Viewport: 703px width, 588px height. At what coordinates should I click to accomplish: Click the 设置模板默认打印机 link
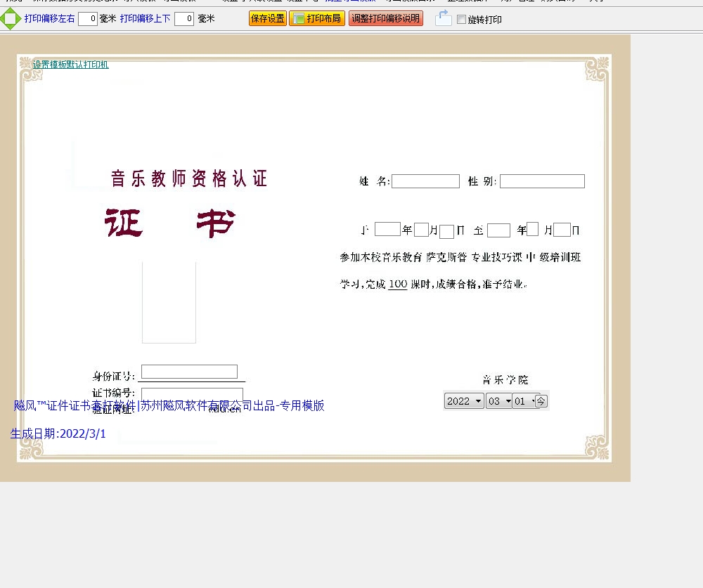tap(70, 65)
